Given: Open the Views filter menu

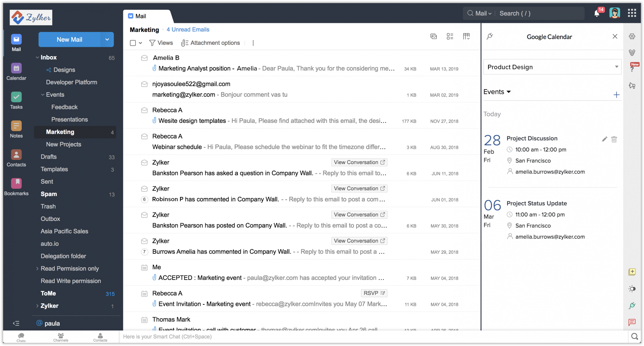Looking at the screenshot, I should click(161, 43).
